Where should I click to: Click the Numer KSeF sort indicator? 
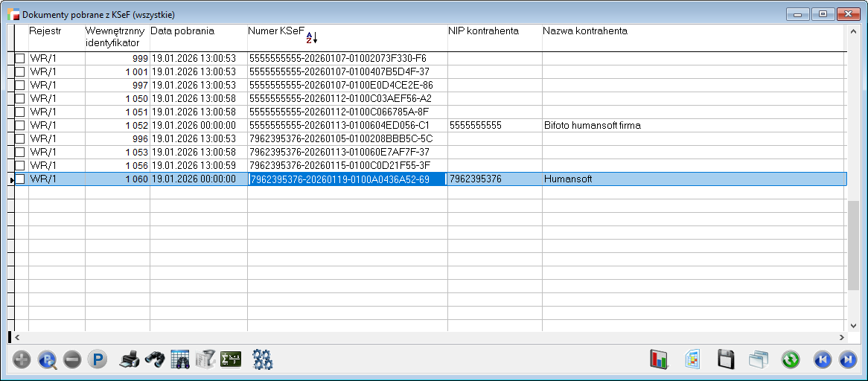(x=312, y=38)
